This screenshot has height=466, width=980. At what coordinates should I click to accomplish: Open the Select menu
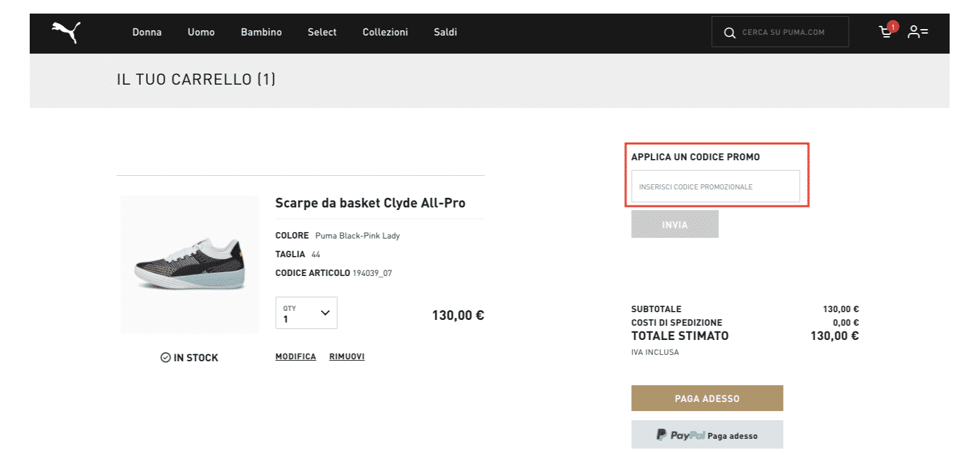[x=322, y=32]
